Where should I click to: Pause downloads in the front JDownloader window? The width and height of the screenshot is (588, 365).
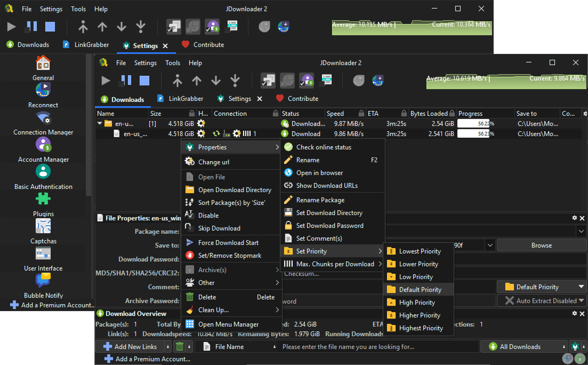pyautogui.click(x=125, y=81)
